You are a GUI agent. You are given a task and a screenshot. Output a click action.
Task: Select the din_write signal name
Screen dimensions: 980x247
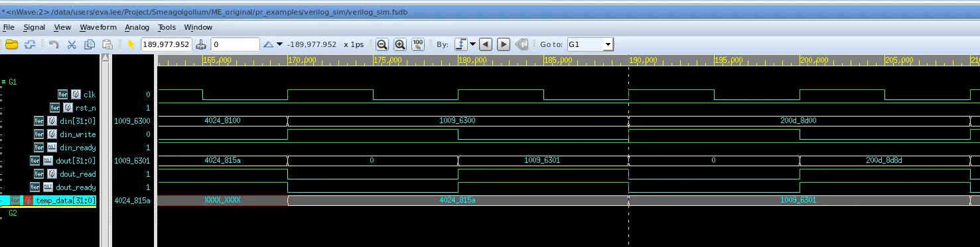coord(78,134)
